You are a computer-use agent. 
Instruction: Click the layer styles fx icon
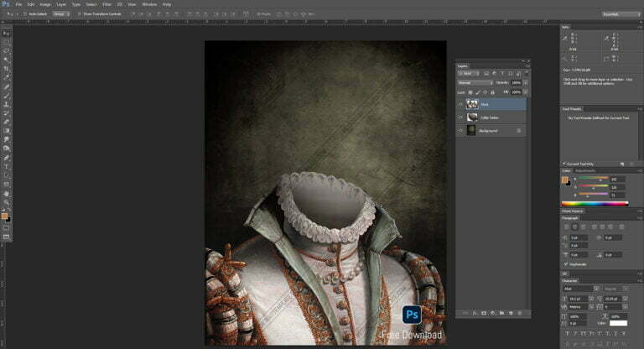tap(473, 314)
